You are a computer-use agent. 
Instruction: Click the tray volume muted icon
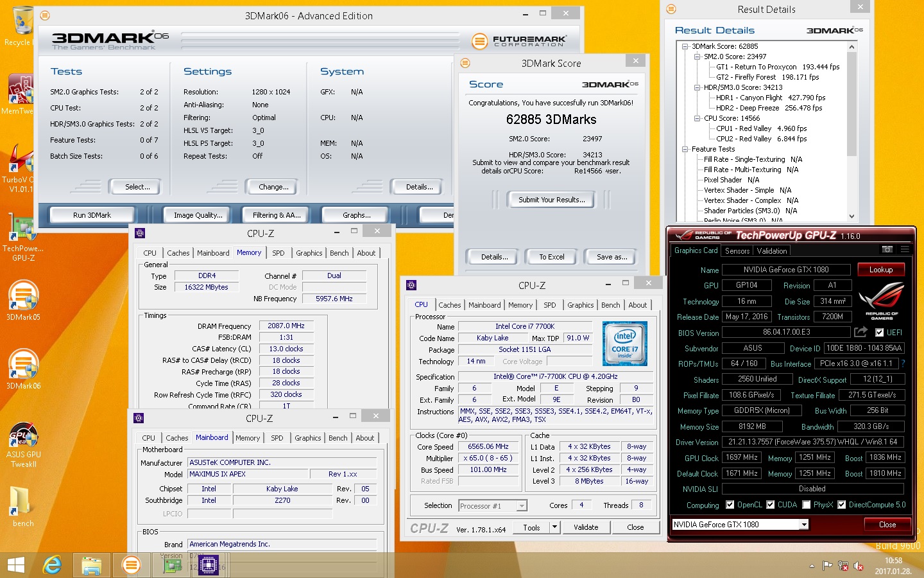click(859, 566)
